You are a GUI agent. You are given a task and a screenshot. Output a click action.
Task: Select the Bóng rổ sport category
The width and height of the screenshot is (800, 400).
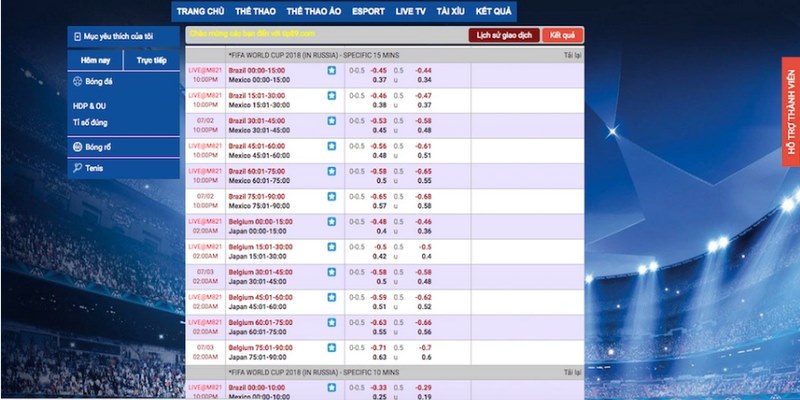123,147
